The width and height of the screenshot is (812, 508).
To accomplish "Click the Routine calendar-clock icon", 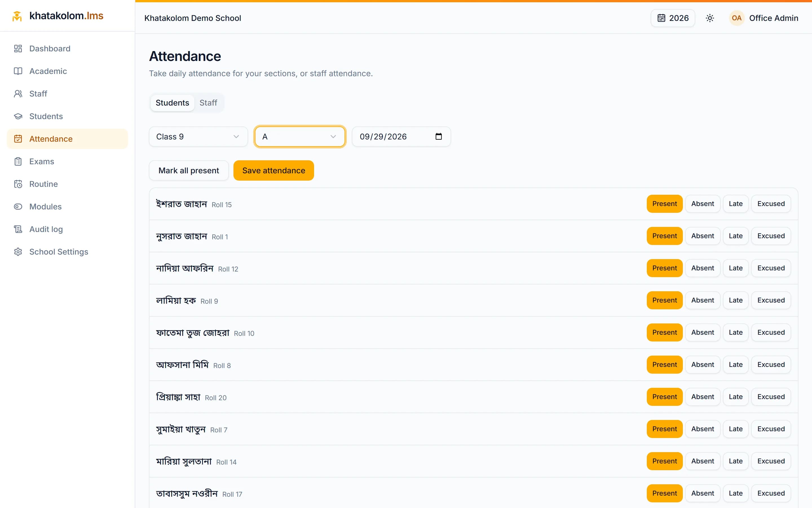I will click(18, 184).
